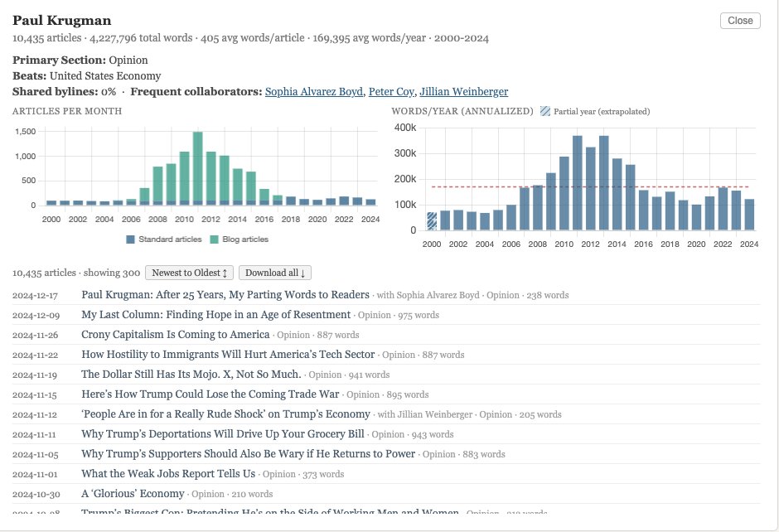Select the hatched 2000 words/year bar

point(432,221)
